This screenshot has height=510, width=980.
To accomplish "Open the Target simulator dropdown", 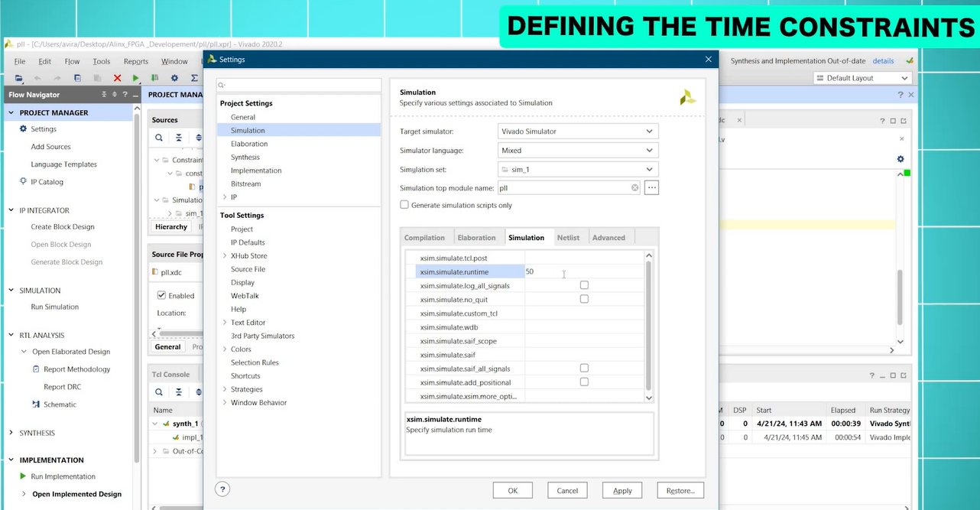I will coord(578,132).
